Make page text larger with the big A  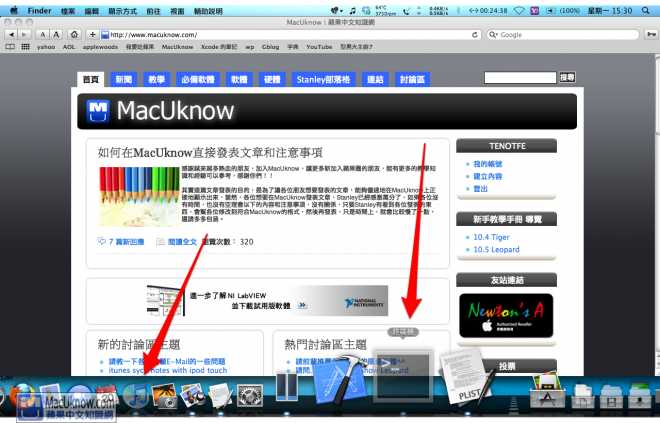coord(56,35)
